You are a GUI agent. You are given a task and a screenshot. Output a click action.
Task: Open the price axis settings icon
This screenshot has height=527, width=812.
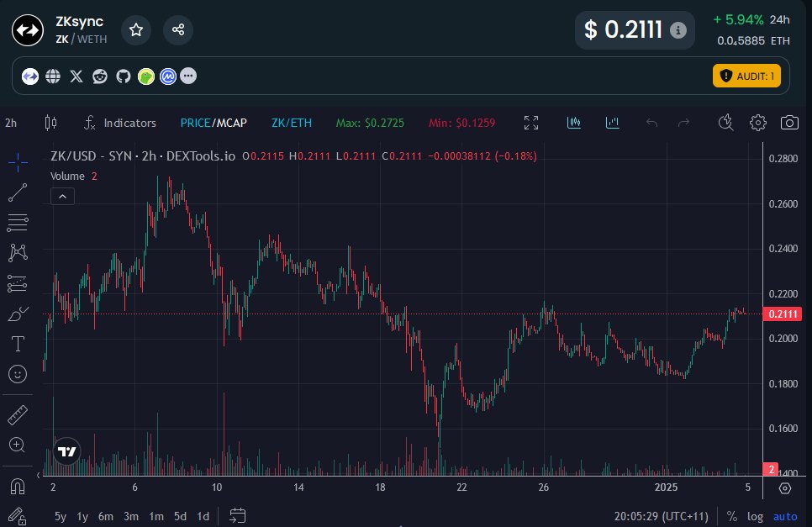coord(785,488)
